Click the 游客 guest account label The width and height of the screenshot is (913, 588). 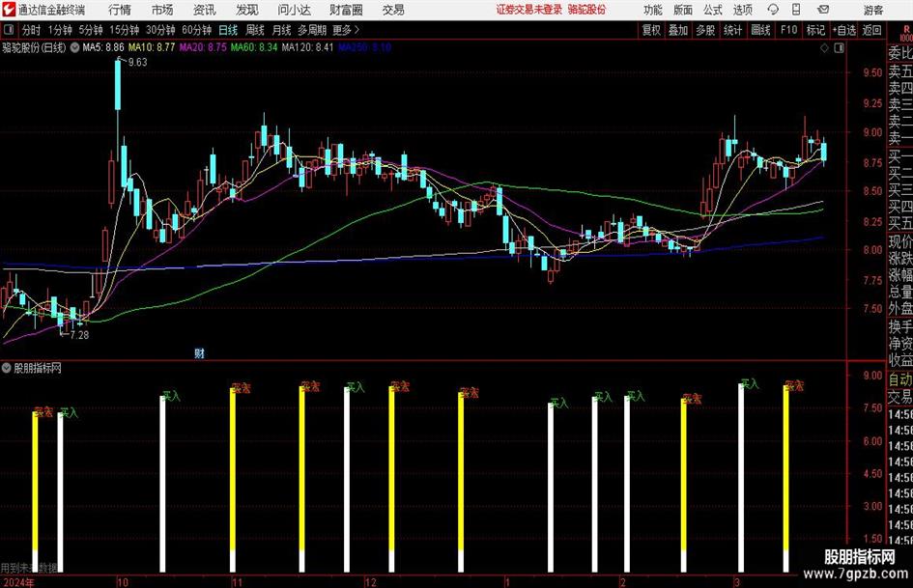pyautogui.click(x=873, y=10)
